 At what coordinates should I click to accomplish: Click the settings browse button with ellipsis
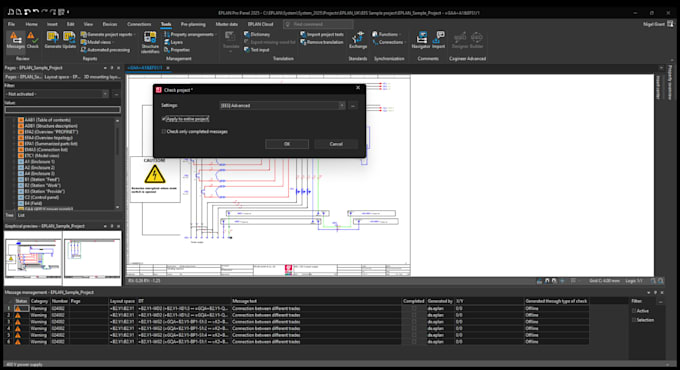pos(353,105)
